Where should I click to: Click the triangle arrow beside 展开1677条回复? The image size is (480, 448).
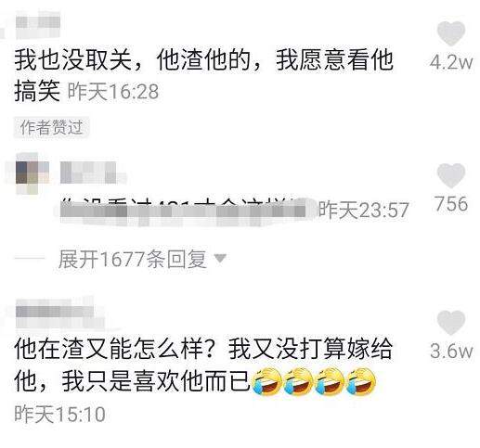[x=220, y=259]
